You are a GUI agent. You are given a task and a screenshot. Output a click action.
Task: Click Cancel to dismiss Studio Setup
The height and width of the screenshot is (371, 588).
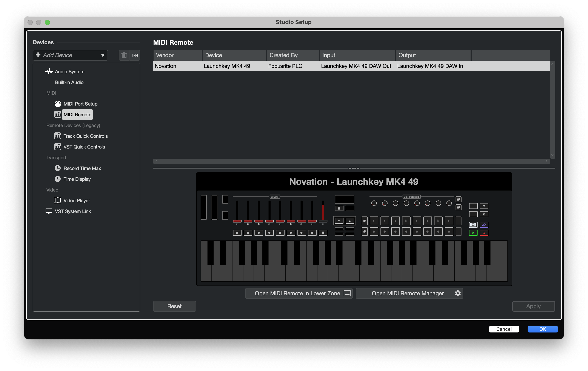coord(504,329)
